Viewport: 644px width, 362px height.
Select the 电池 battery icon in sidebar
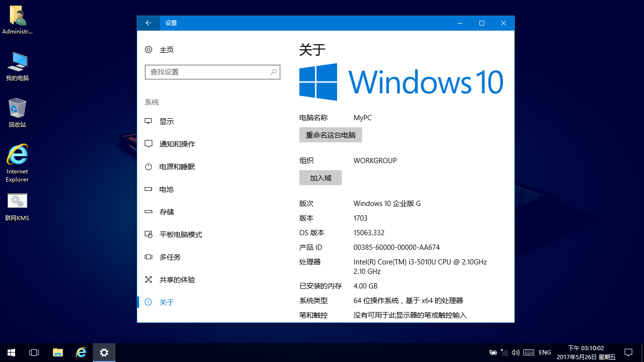pos(149,189)
